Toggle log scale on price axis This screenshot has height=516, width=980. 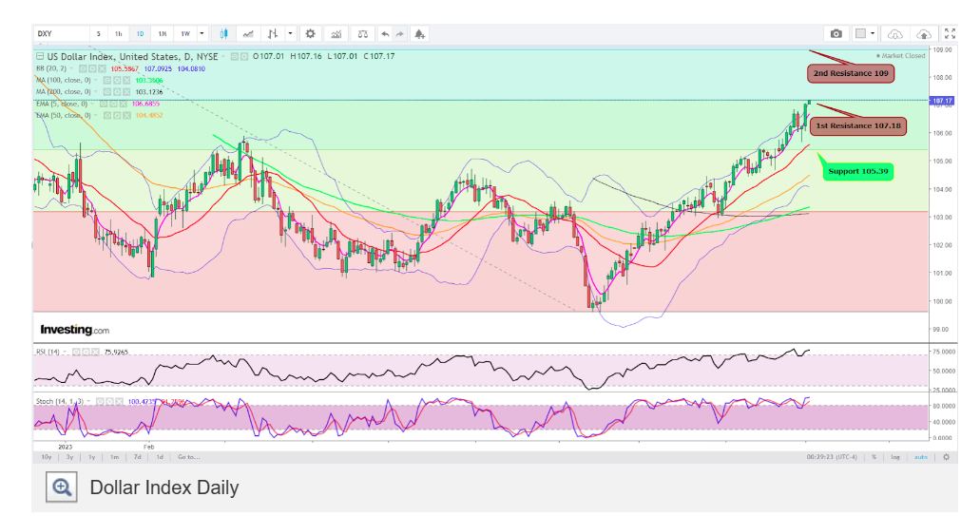point(895,457)
